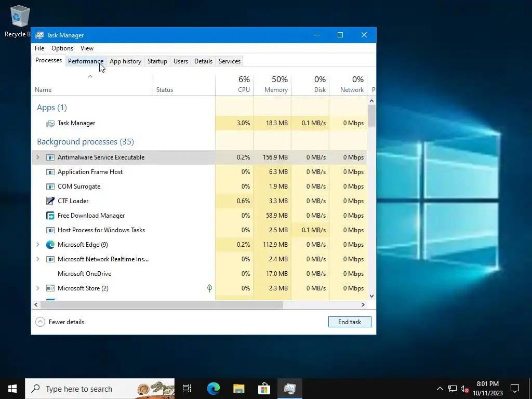Click the Background processes (35) heading
Screen dimensions: 532x399
pos(86,142)
